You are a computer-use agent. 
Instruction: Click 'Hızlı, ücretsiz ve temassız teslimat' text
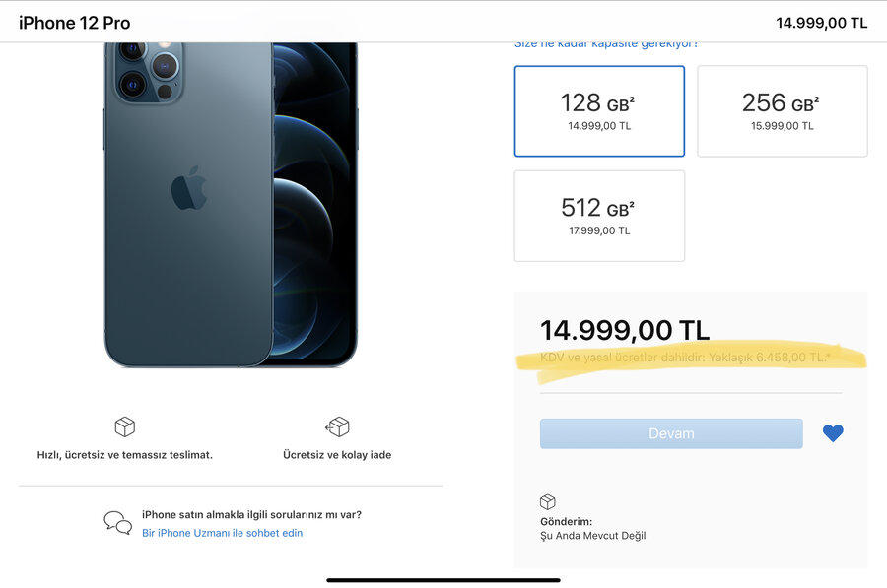click(125, 455)
